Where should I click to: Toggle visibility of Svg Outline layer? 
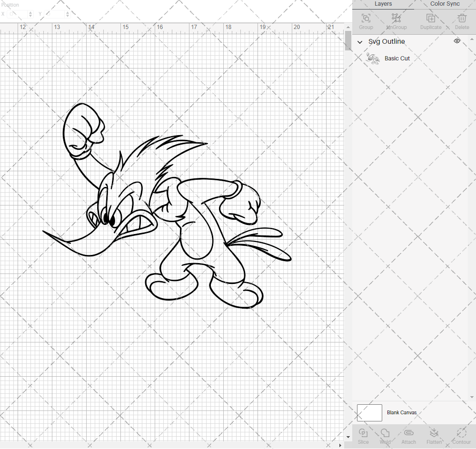456,41
